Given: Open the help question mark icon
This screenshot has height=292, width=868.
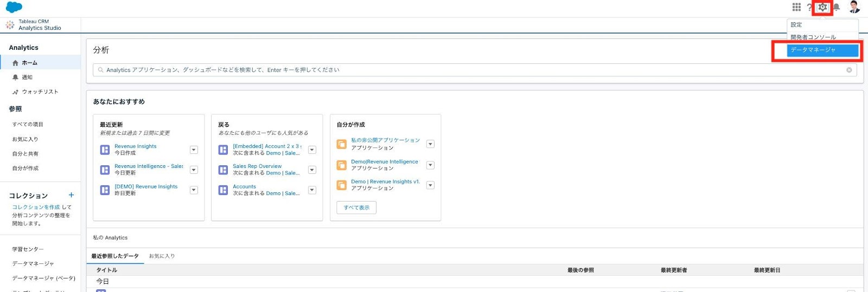Looking at the screenshot, I should coord(809,8).
